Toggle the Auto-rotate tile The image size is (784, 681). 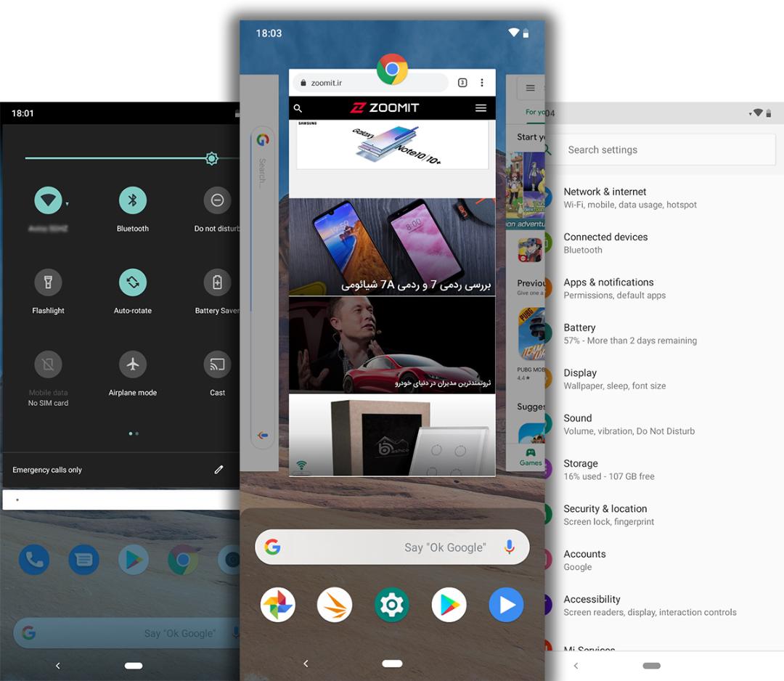(133, 282)
